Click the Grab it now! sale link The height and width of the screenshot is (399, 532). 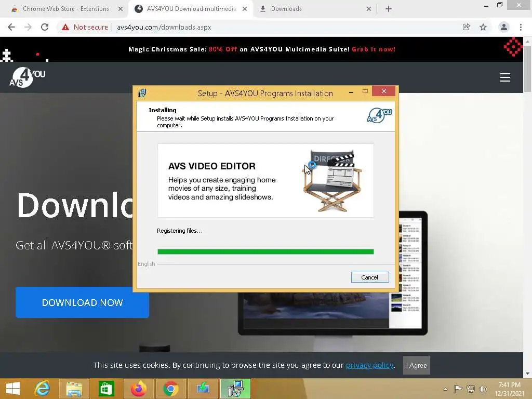(x=374, y=49)
